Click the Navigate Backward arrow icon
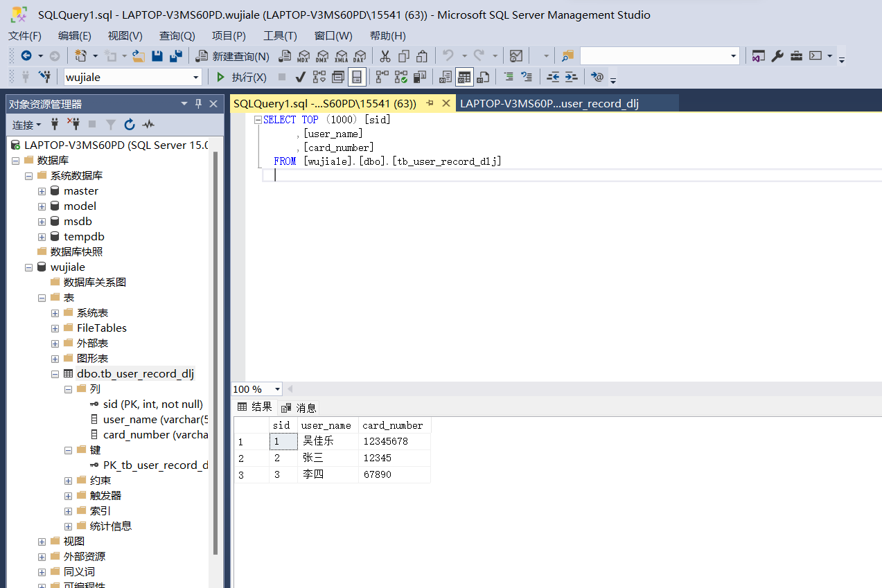The height and width of the screenshot is (588, 882). pos(26,56)
